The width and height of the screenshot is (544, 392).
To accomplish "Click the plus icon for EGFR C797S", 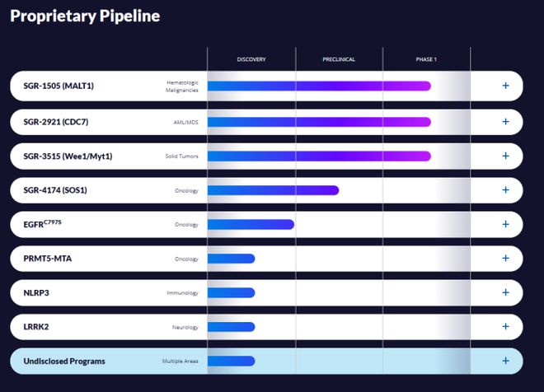I will [x=505, y=224].
